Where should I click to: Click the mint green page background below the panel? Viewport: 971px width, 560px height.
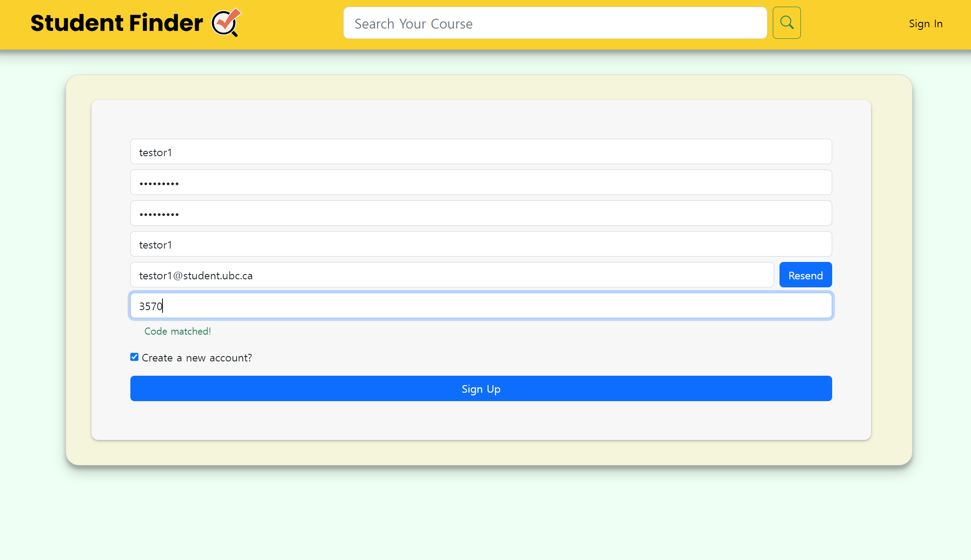coord(485,513)
